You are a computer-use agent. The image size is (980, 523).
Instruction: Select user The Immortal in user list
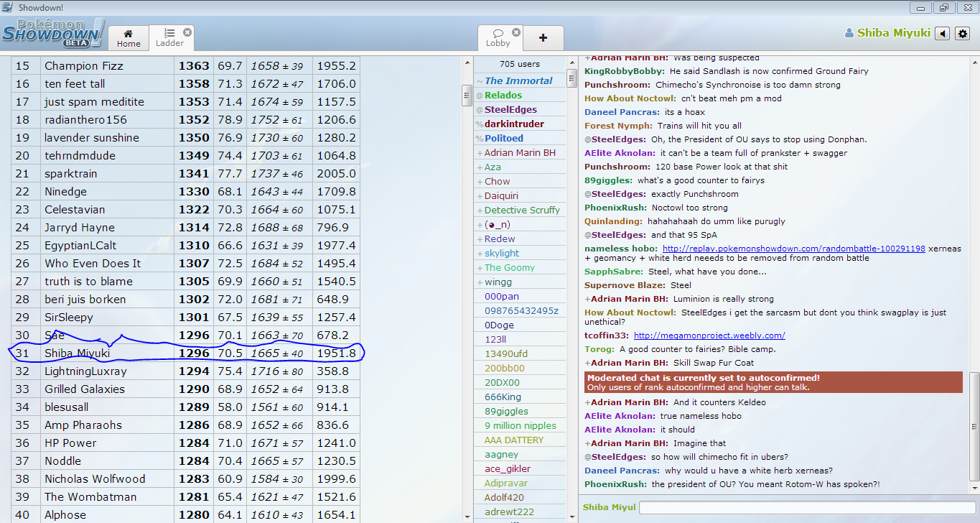coord(518,81)
